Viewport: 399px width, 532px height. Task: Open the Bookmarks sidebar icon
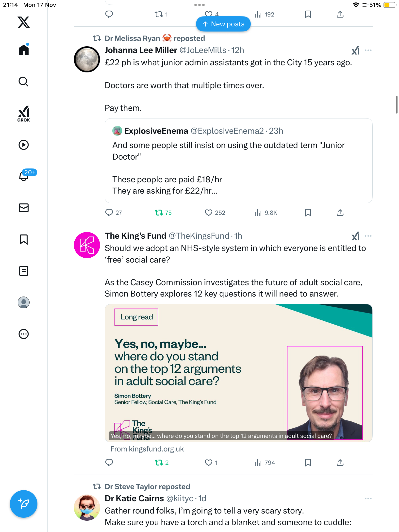pyautogui.click(x=24, y=239)
